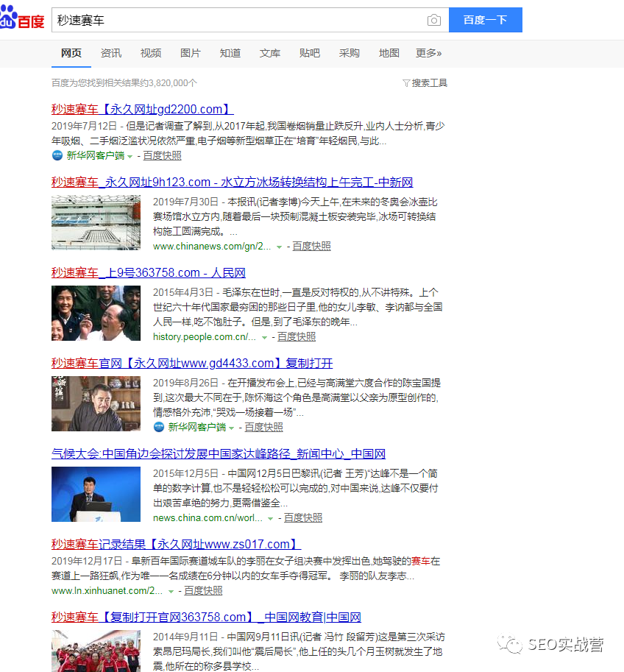Open 搜索工具 filter
The image size is (624, 672).
(x=429, y=82)
